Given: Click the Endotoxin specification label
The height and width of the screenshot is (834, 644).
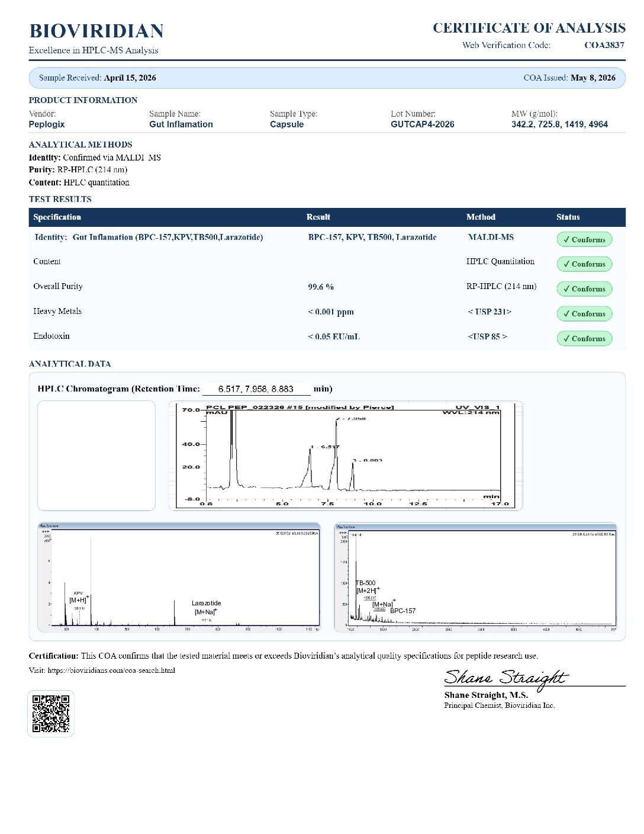Looking at the screenshot, I should pyautogui.click(x=51, y=336).
